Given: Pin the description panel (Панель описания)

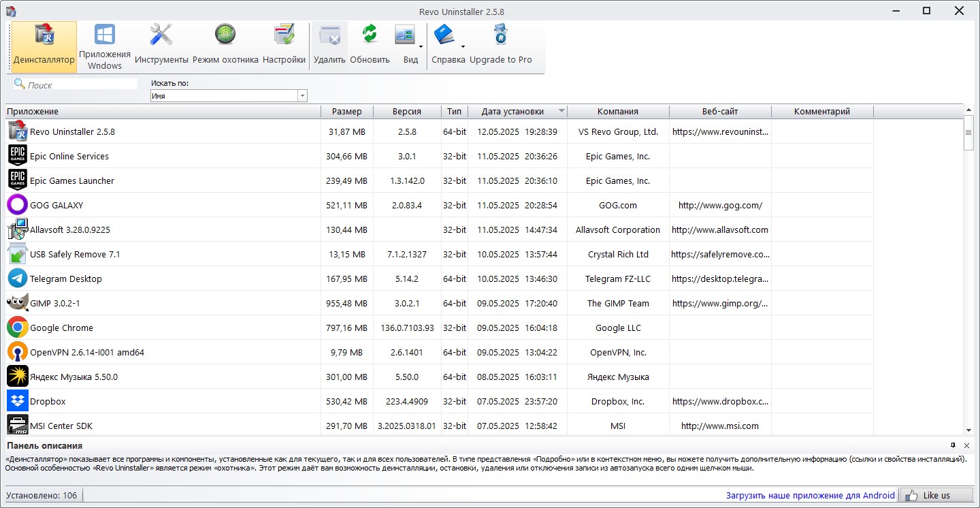Looking at the screenshot, I should [x=953, y=445].
